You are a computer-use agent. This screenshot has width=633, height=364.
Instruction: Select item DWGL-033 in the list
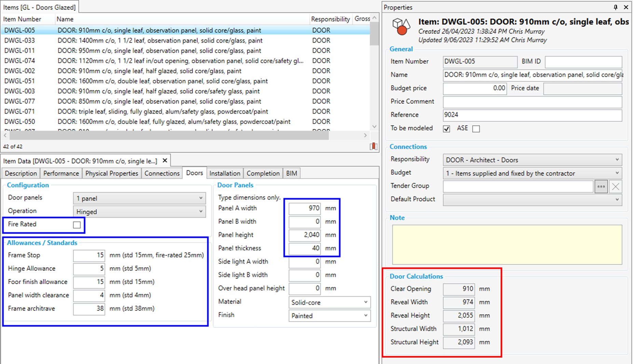[19, 40]
